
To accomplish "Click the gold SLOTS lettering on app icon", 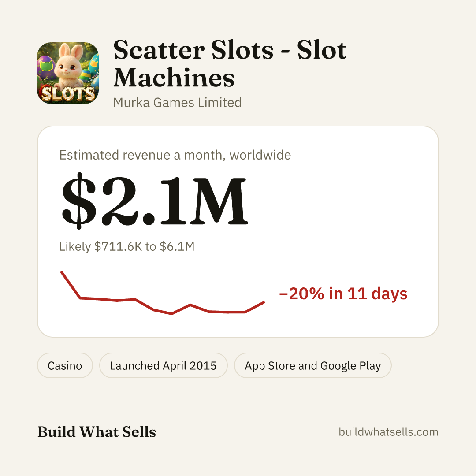I will coord(68,93).
